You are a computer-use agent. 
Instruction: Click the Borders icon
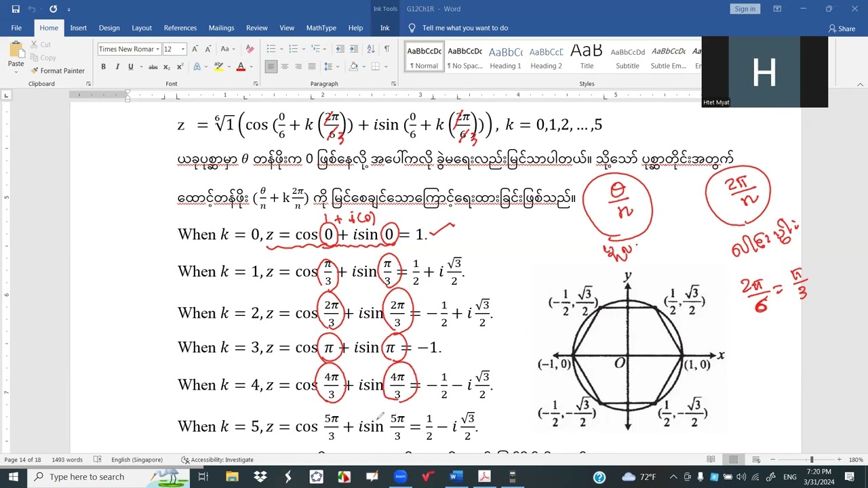point(375,66)
